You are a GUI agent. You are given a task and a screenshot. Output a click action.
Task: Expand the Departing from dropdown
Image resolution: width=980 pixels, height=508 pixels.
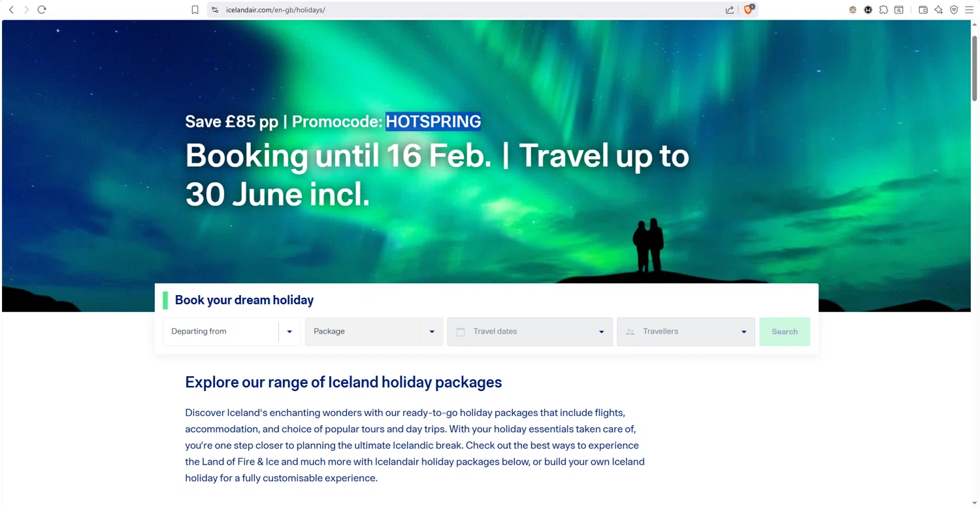(232, 332)
